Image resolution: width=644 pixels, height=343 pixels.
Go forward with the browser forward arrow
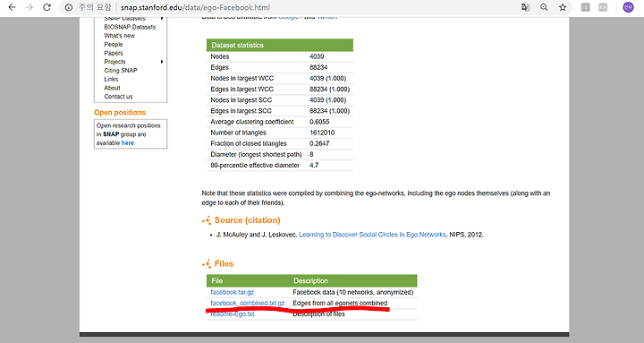coord(30,7)
